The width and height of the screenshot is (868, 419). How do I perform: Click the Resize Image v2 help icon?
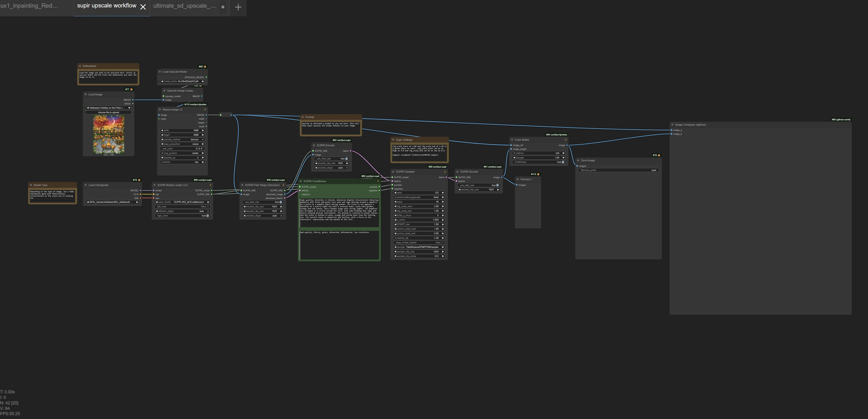tap(205, 110)
